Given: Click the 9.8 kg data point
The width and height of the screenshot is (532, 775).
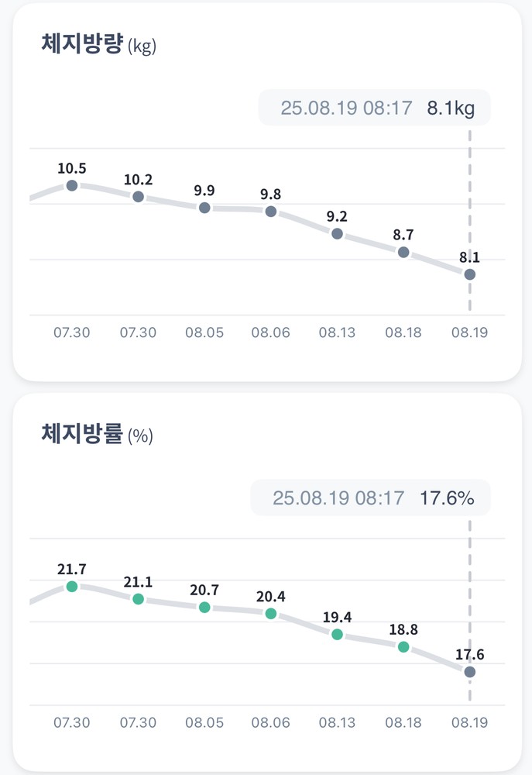Looking at the screenshot, I should (271, 211).
